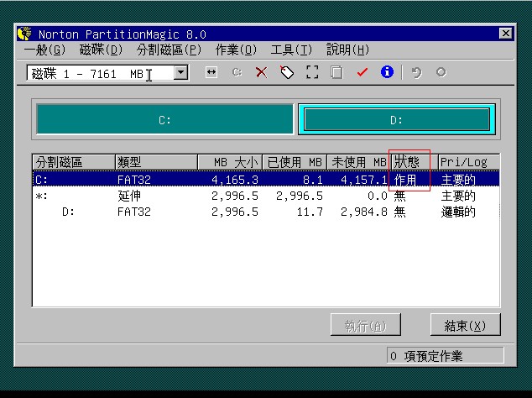Click the undo arrow toolbar icon

coord(417,72)
